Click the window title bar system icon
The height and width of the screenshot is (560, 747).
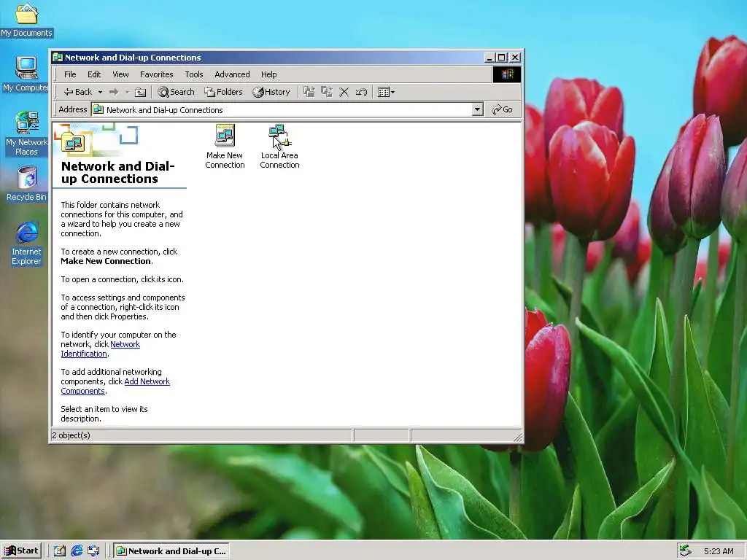point(58,58)
